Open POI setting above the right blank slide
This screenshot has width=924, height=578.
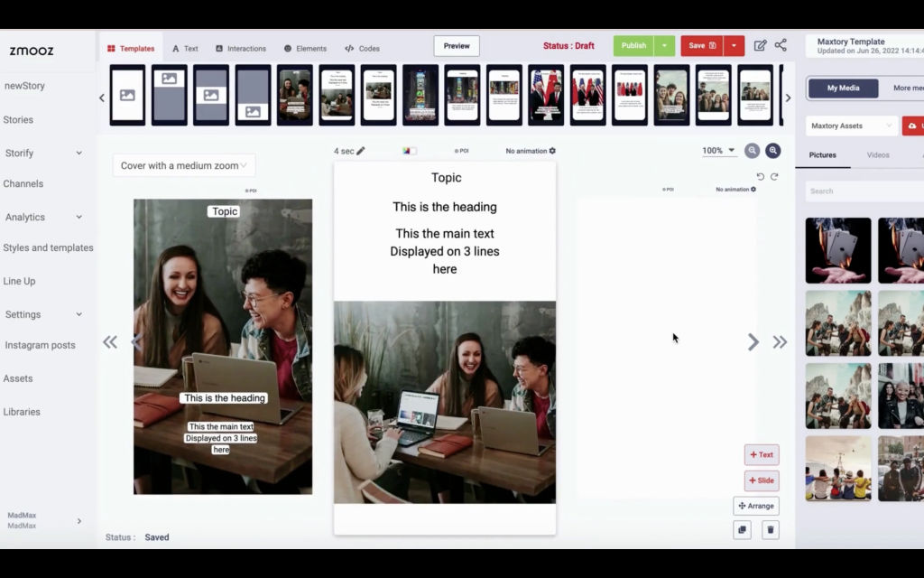pyautogui.click(x=668, y=190)
